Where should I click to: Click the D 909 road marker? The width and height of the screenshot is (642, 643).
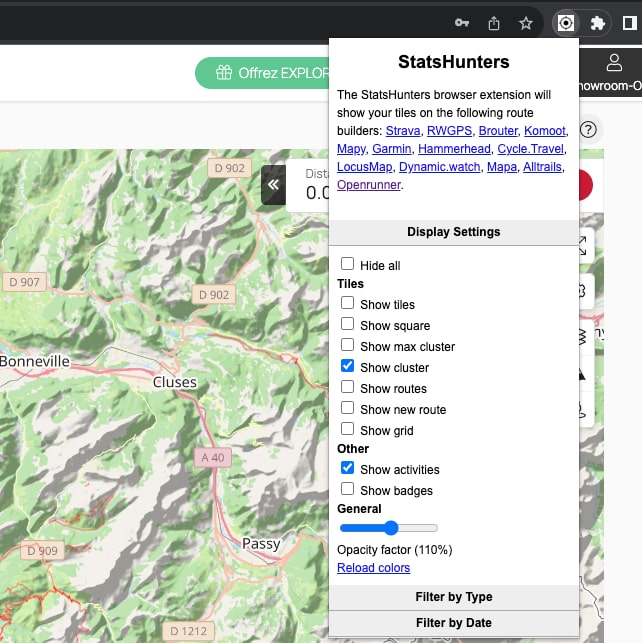pos(43,551)
